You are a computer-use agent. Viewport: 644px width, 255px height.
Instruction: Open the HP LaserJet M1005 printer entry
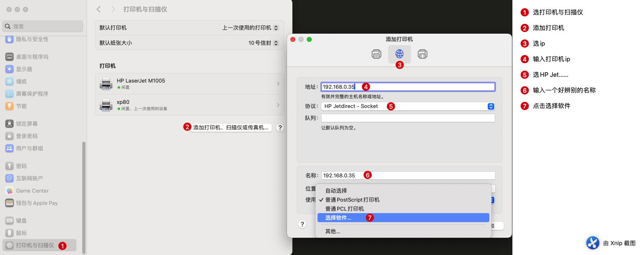189,84
